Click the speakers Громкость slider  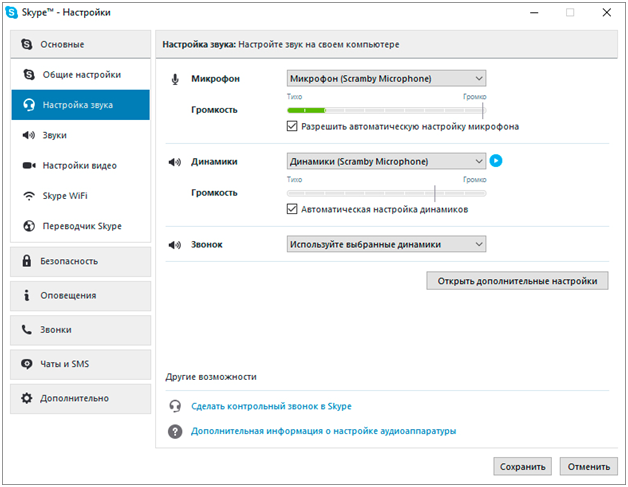pos(386,193)
